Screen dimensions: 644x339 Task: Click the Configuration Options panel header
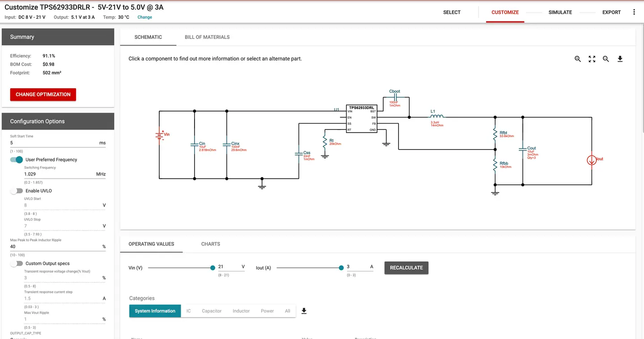coord(58,121)
